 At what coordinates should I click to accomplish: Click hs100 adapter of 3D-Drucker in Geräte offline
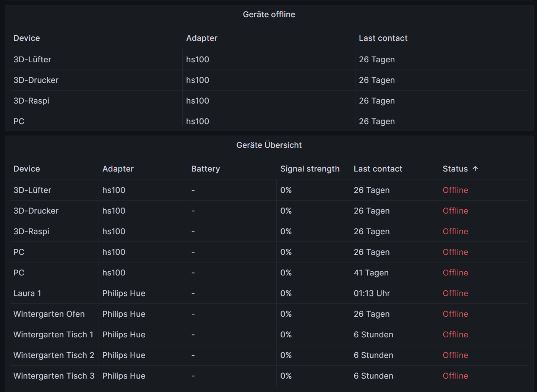pyautogui.click(x=198, y=80)
